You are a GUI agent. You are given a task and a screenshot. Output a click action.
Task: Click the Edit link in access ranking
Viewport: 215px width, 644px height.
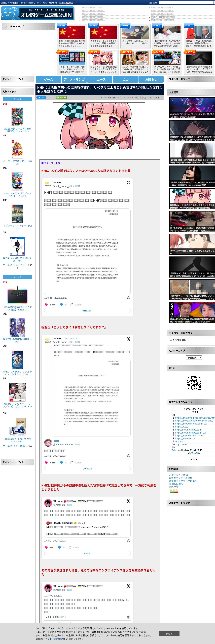(x=174, y=450)
